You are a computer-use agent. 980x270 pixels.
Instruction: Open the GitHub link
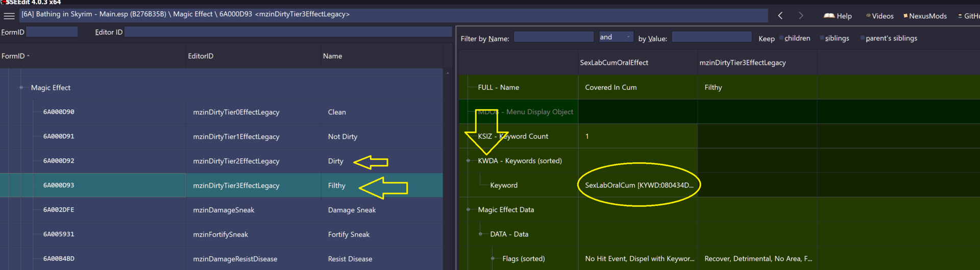tap(969, 16)
